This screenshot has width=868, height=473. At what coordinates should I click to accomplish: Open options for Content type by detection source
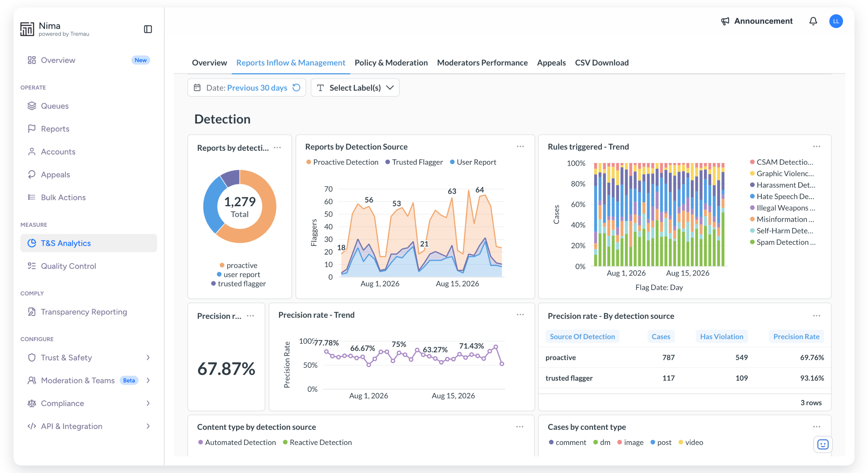(x=520, y=427)
